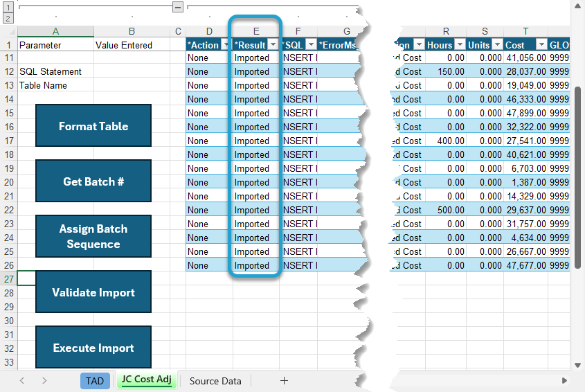Open the Units column filter dropdown
Viewport: 585px width, 392px height.
click(497, 45)
